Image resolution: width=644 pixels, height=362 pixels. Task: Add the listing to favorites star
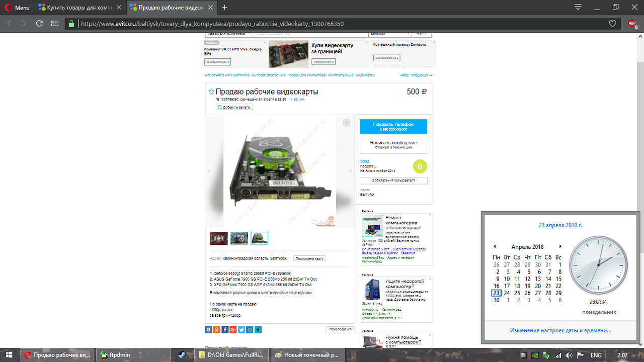click(x=211, y=92)
